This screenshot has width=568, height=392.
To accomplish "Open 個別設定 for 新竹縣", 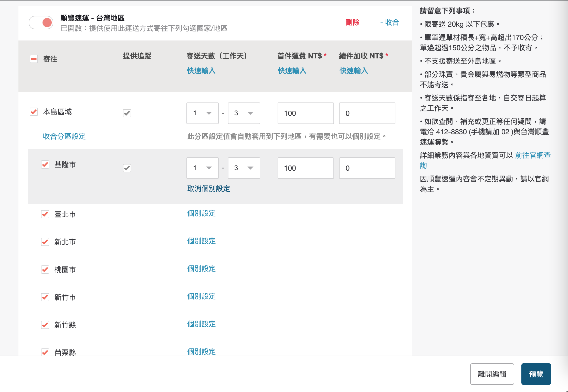I will coord(201,324).
